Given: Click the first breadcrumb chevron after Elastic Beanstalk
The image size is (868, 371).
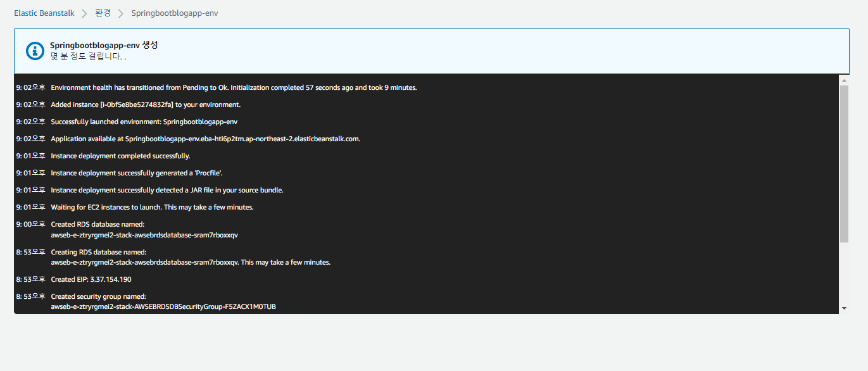Looking at the screenshot, I should 84,13.
